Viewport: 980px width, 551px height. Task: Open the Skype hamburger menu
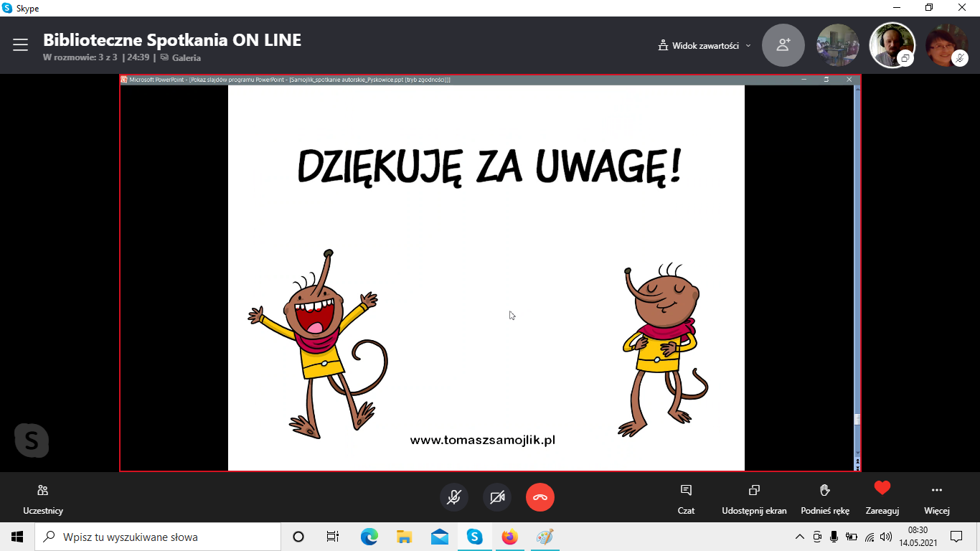[20, 44]
